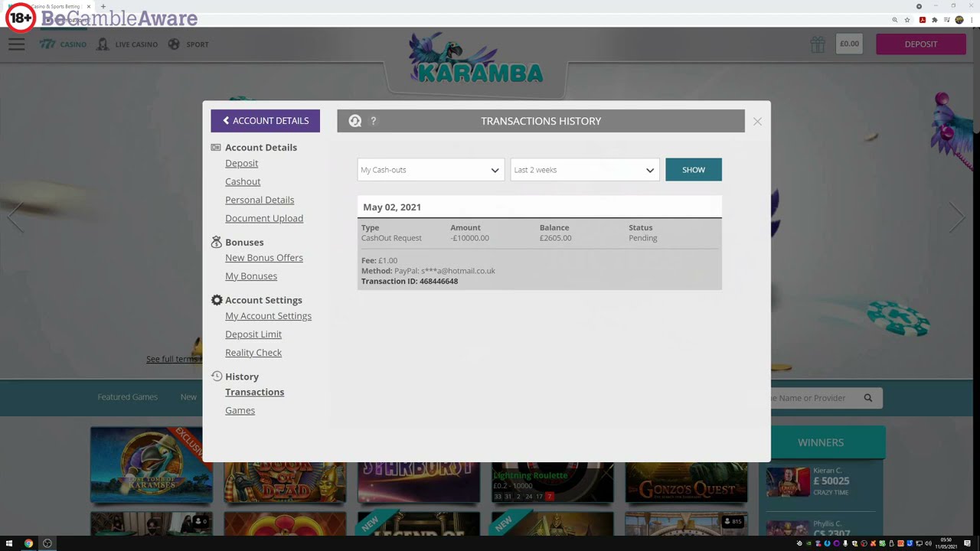Select the New games tab

(188, 397)
